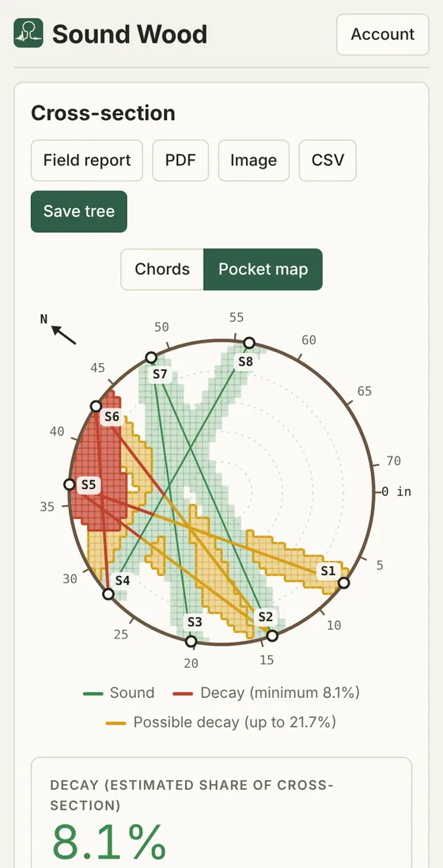Click the red Decay legend swatch
Image resolution: width=443 pixels, height=868 pixels.
(183, 693)
